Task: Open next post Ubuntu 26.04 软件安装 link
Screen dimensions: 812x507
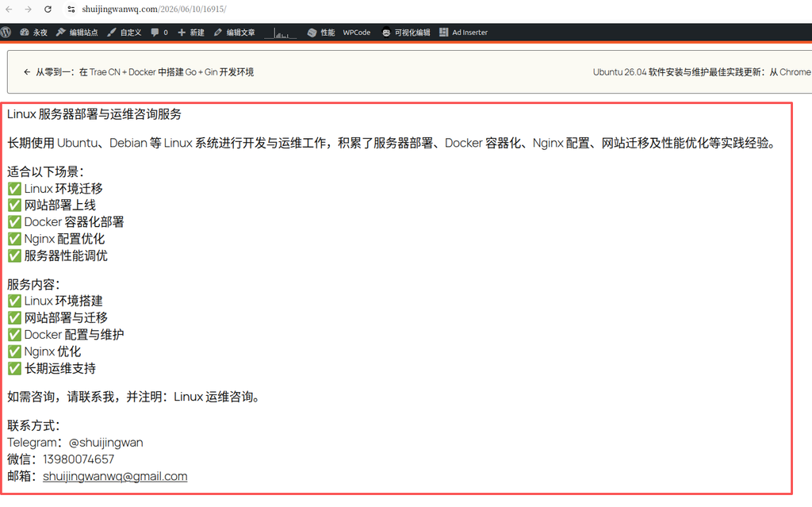Action: tap(703, 72)
